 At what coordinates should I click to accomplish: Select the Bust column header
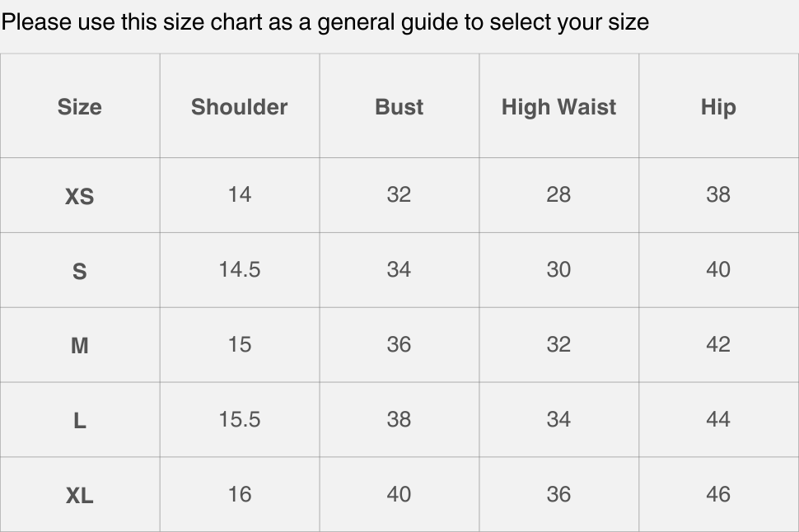point(399,107)
